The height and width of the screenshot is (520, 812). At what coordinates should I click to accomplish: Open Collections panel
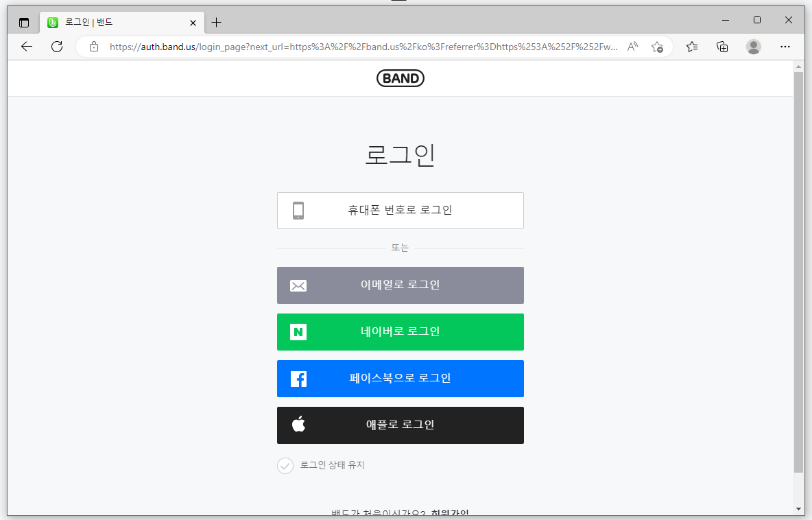(722, 47)
